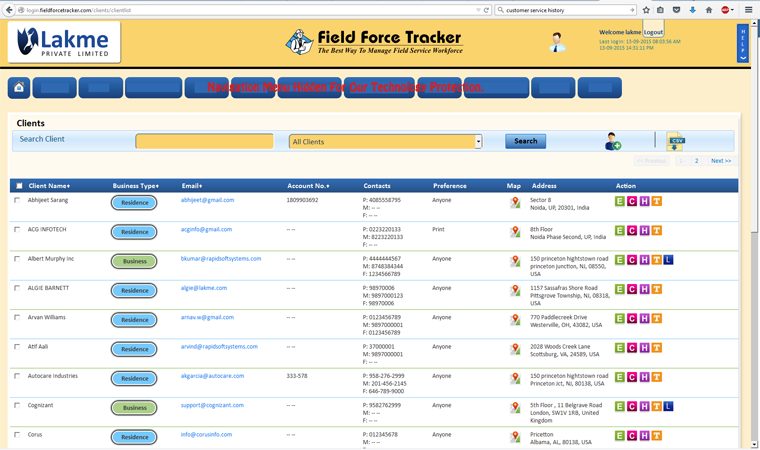Check the box for Arvan Williams
Image resolution: width=760 pixels, height=450 pixels.
pos(17,318)
